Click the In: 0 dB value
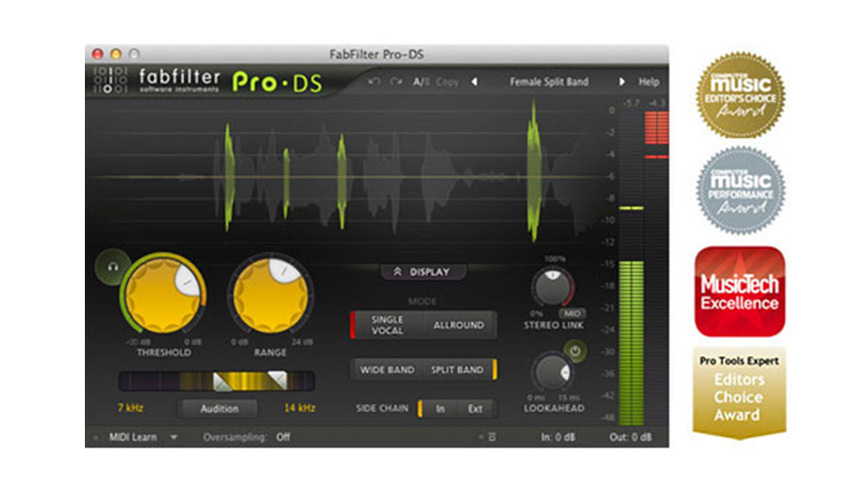This screenshot has height=493, width=868. 558,437
